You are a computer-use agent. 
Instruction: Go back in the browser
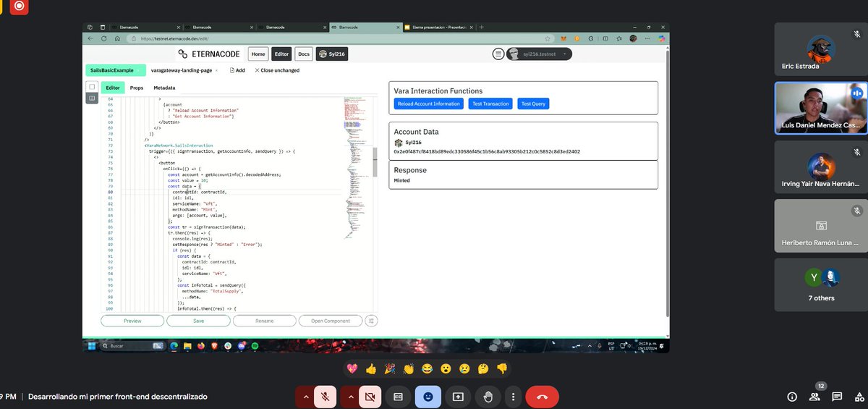click(x=90, y=38)
